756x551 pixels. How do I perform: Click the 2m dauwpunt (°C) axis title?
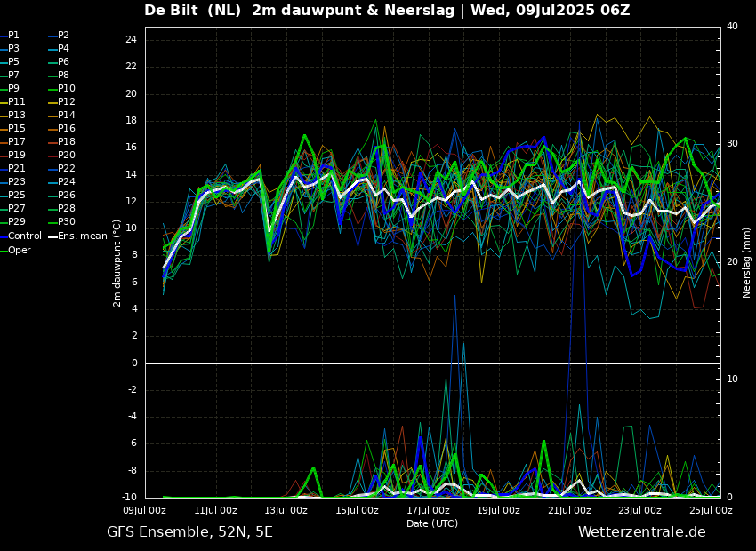(117, 263)
